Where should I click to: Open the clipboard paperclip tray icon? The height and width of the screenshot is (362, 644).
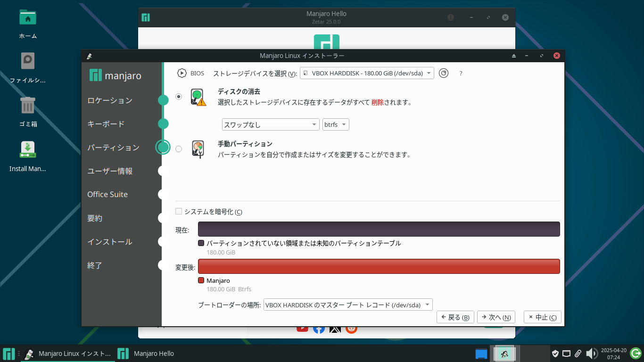578,354
